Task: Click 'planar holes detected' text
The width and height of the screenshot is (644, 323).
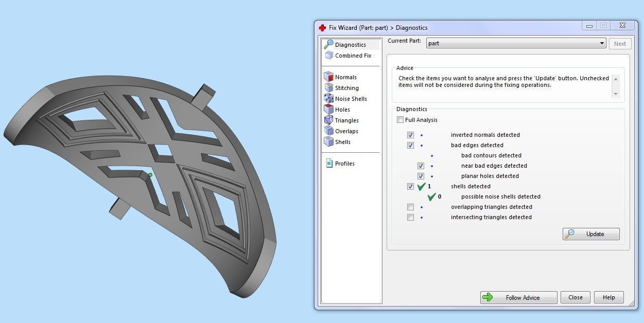Action: pos(490,176)
